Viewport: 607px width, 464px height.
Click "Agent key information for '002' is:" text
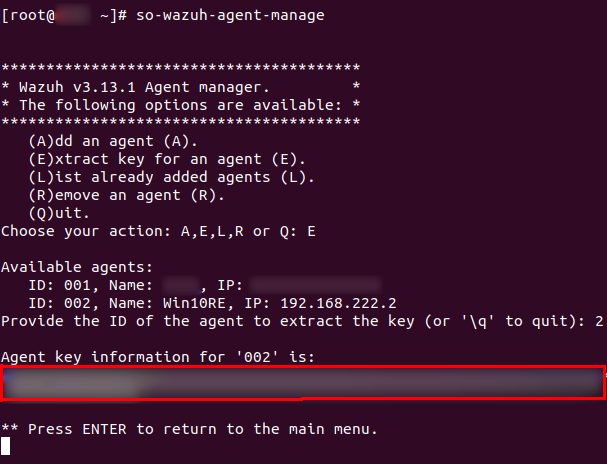click(x=158, y=357)
